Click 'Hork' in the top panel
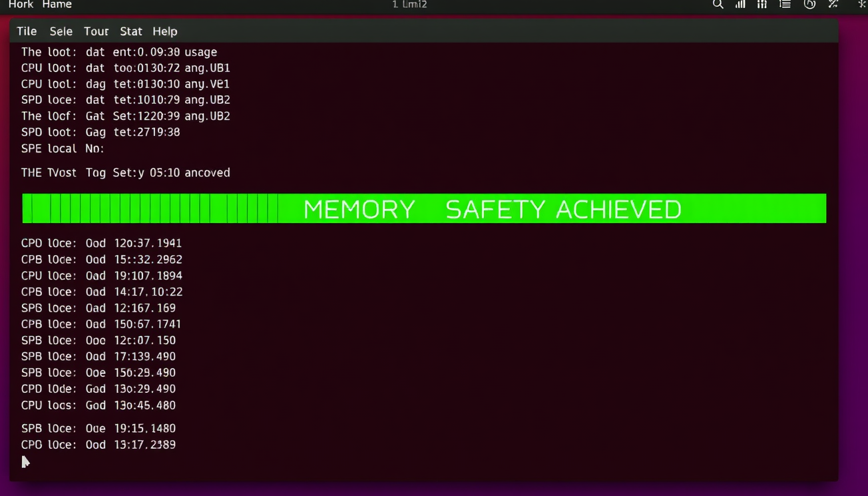The image size is (868, 496). tap(21, 5)
